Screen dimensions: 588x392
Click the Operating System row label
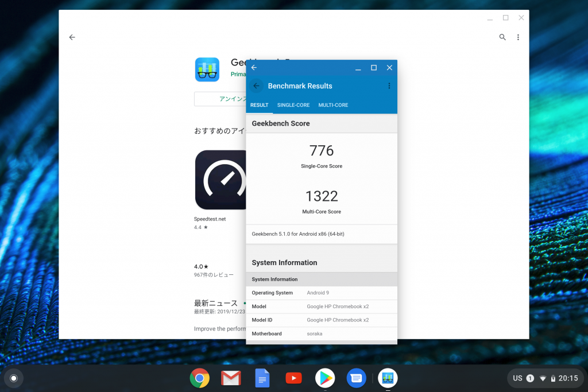[x=272, y=293]
